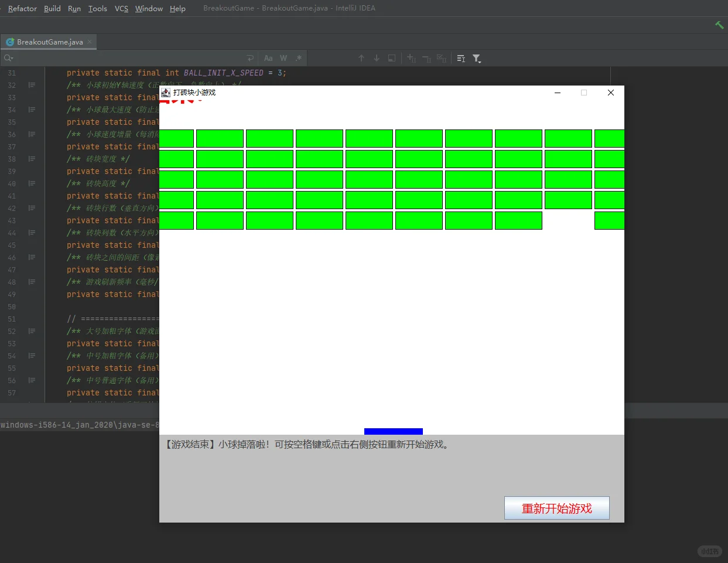Select the BreakoutGame.java editor tab
728x563 pixels.
(49, 42)
